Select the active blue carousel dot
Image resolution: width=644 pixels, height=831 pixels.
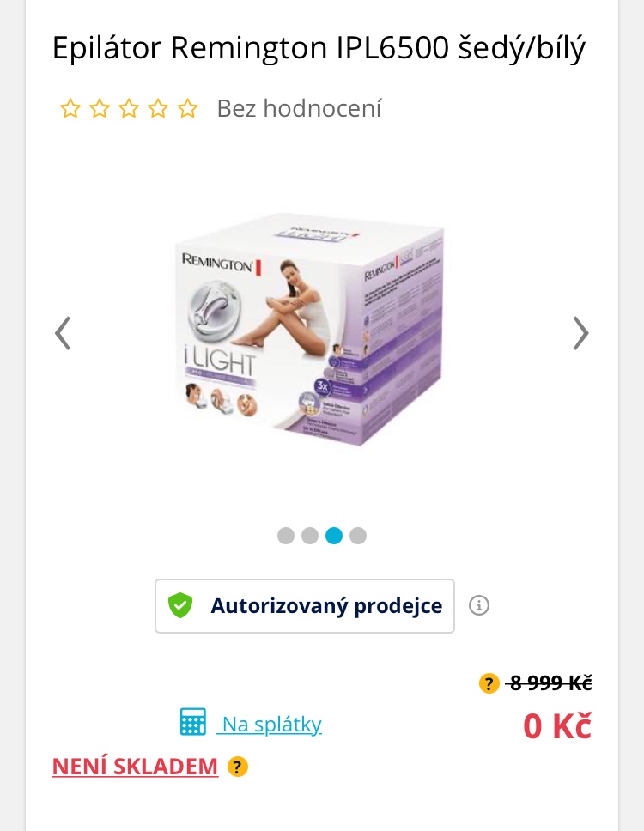334,536
